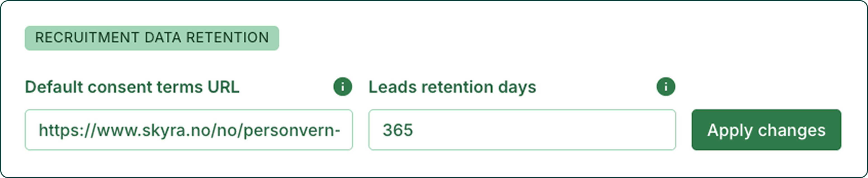Click the Leads retention days label

(452, 87)
